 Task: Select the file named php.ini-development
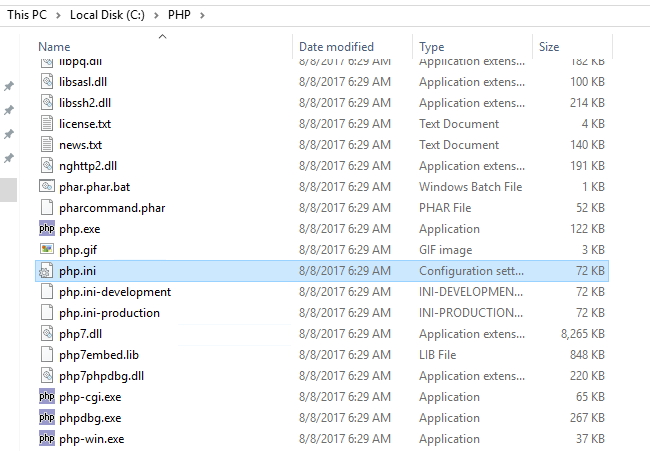(115, 292)
